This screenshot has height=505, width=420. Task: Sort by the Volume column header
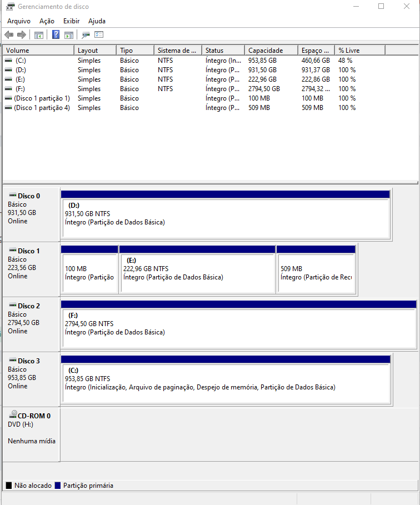coord(39,51)
